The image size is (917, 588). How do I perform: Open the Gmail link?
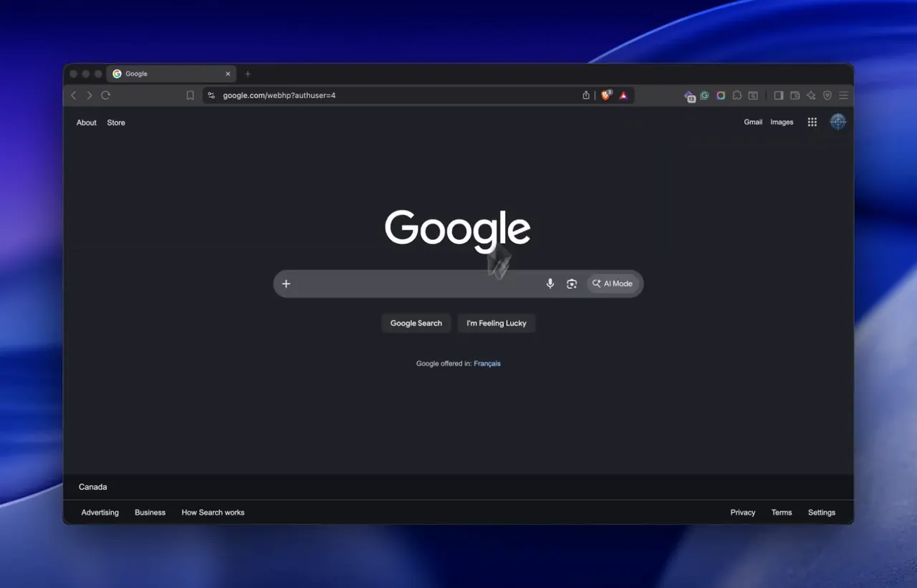pyautogui.click(x=753, y=122)
